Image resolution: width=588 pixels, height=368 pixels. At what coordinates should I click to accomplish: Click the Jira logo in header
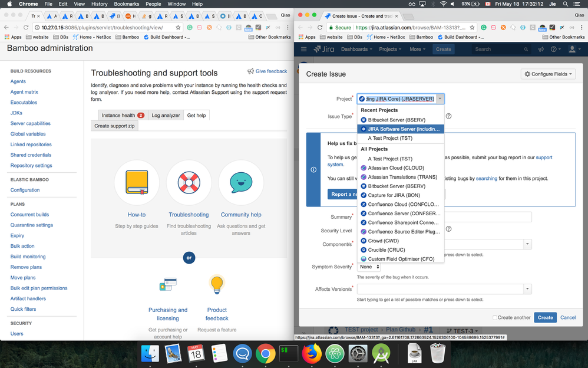(324, 49)
